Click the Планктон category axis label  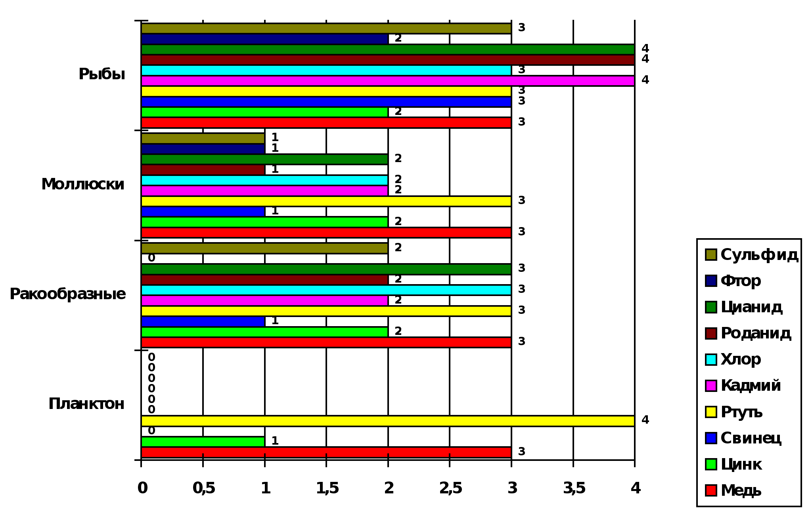point(86,404)
